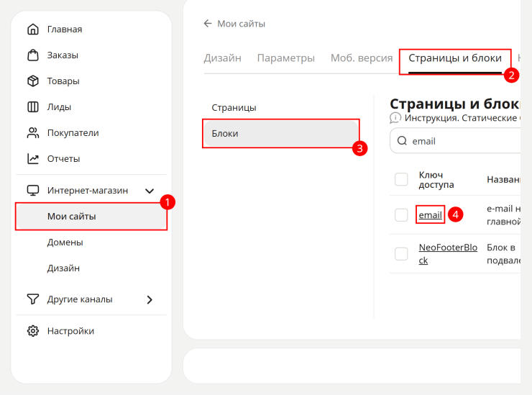Click the Мои сайты breadcrumb link
The width and height of the screenshot is (532, 395).
[x=242, y=24]
